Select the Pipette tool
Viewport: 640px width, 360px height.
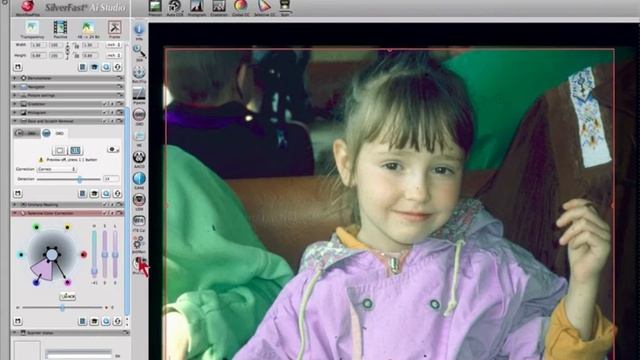(x=139, y=95)
